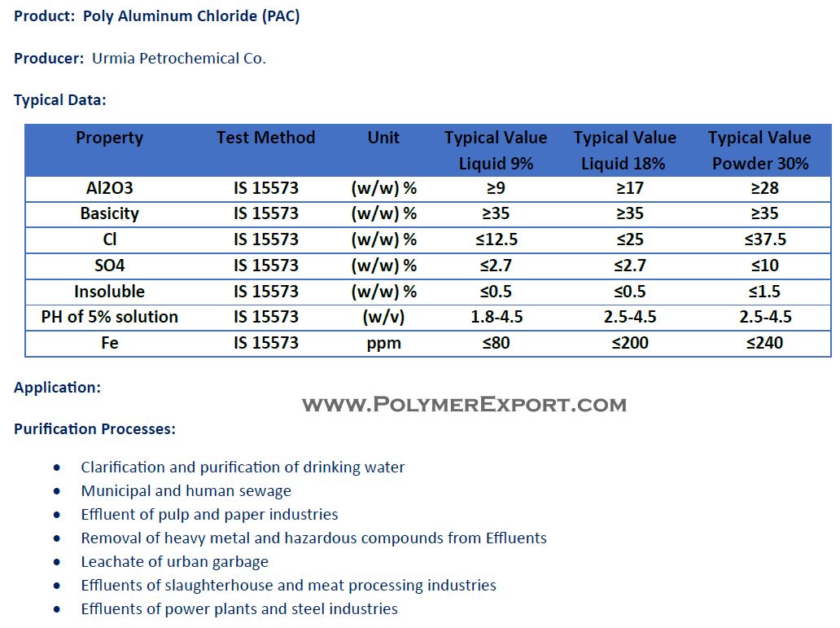Click the ≤12.5 chloride value cell
840x628 pixels.
(x=497, y=239)
